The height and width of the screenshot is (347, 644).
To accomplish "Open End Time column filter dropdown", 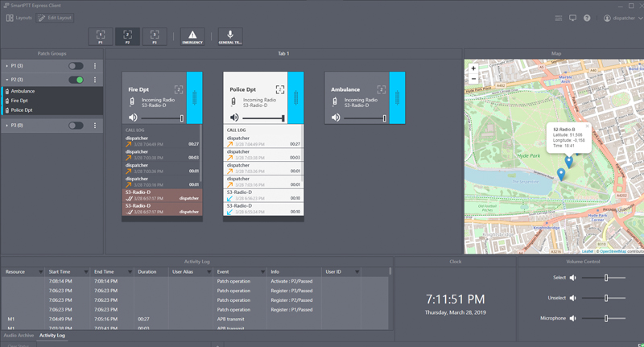I will coord(130,272).
